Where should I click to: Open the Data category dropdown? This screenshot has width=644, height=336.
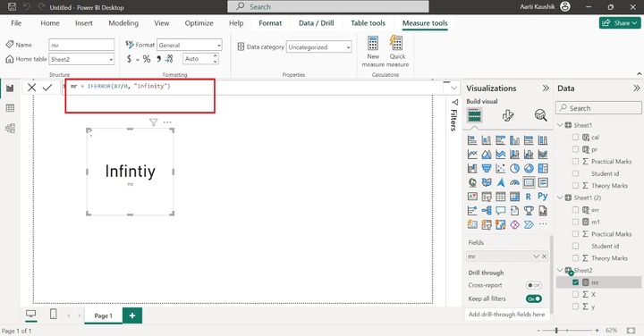coord(318,47)
